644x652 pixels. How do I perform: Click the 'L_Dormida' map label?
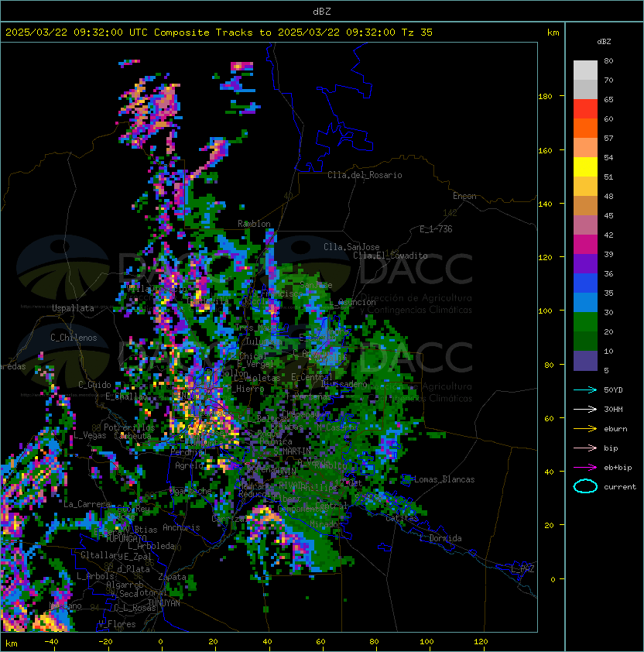[x=440, y=538]
